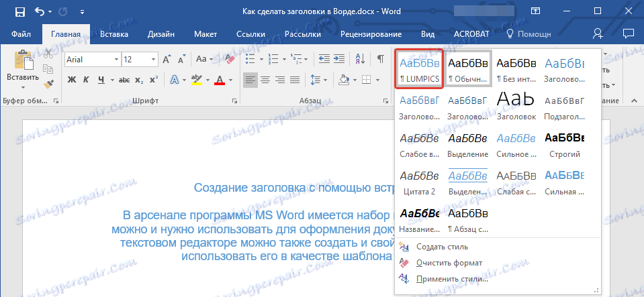644x297 pixels.
Task: Toggle strikethrough abc formatting
Action: click(124, 80)
